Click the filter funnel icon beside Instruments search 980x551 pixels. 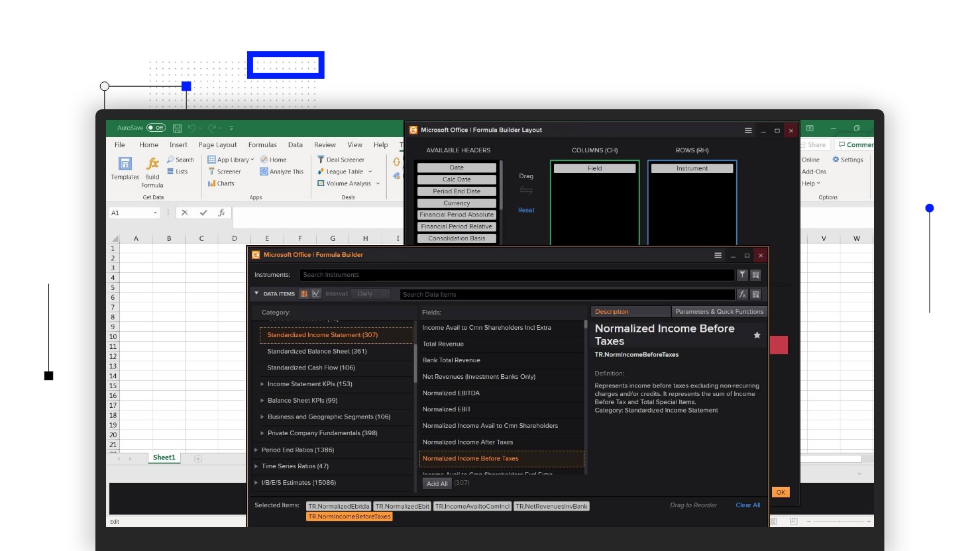(x=742, y=275)
